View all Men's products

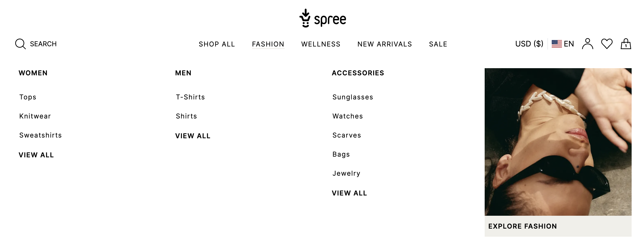[193, 136]
